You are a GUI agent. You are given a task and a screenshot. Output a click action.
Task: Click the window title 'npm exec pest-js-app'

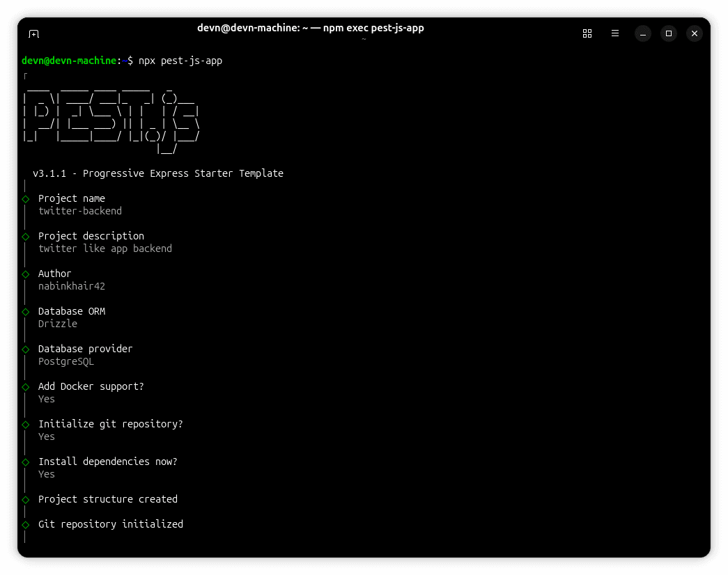[x=373, y=28]
